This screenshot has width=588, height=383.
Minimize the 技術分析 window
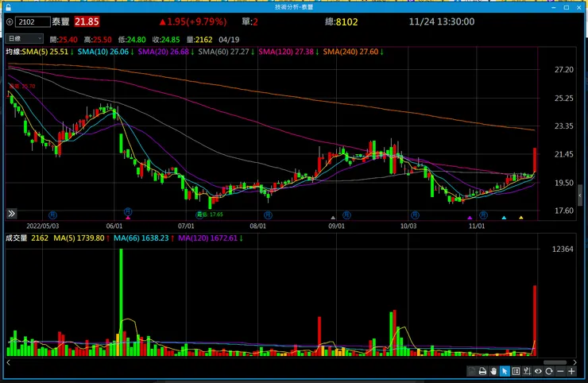point(554,7)
